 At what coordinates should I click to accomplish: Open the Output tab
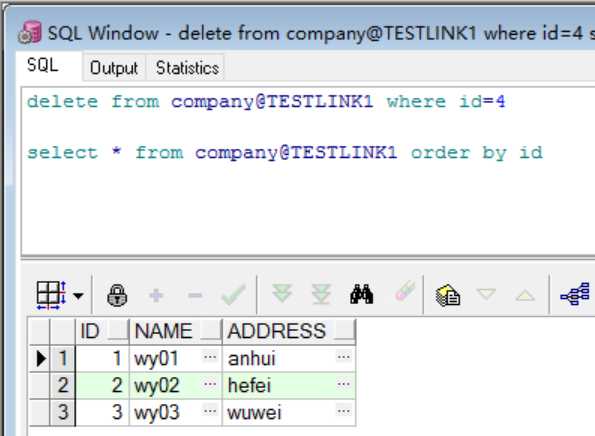pos(114,68)
